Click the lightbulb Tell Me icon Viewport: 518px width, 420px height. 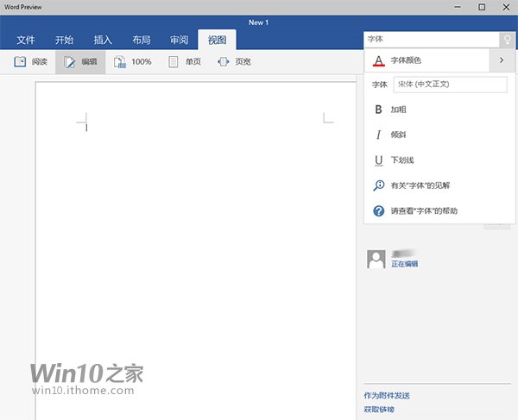click(x=507, y=40)
